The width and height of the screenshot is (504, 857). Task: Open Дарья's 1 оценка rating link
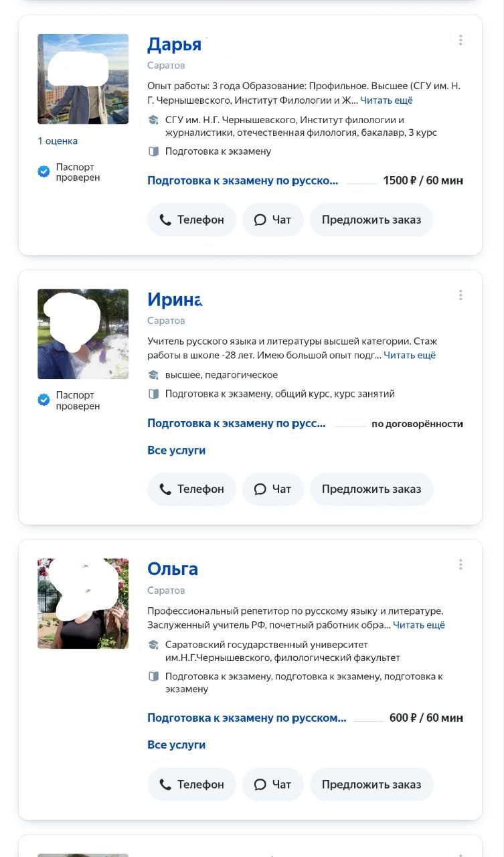click(x=58, y=141)
